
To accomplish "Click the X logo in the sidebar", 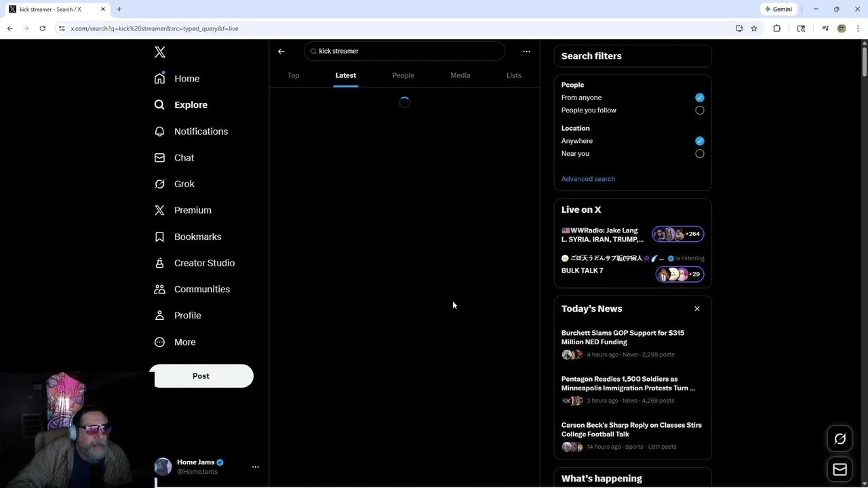I will [159, 52].
